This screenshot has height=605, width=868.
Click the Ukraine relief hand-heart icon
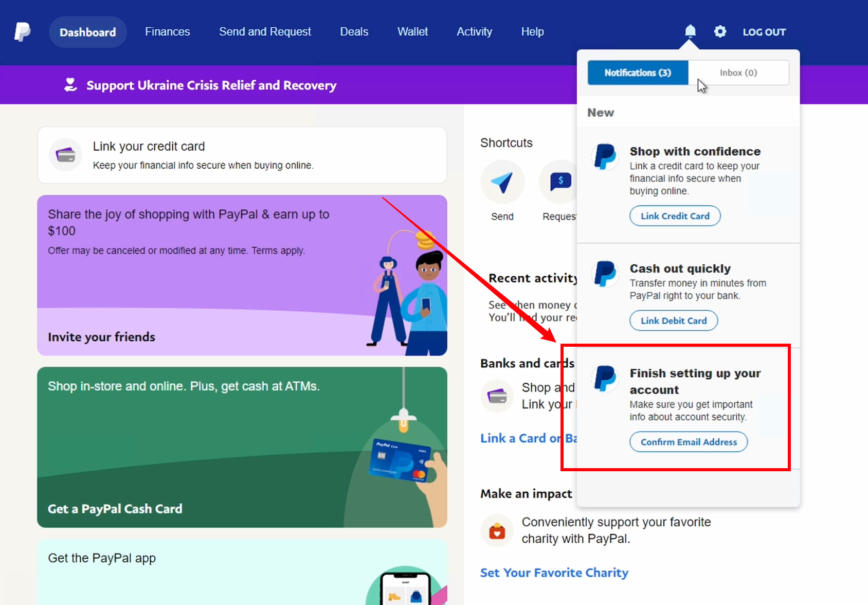click(x=70, y=85)
